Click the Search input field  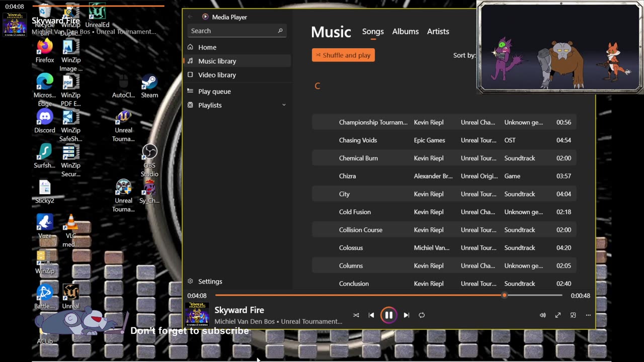pyautogui.click(x=237, y=31)
